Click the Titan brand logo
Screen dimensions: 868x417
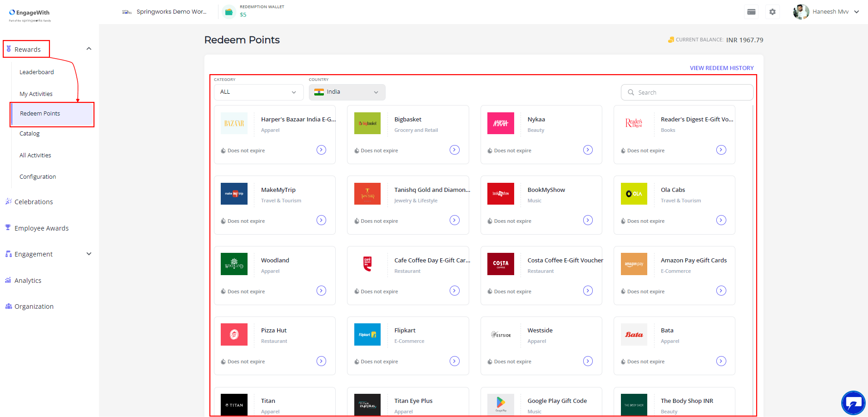click(234, 405)
